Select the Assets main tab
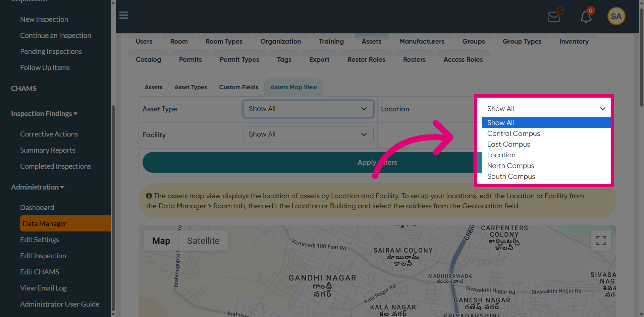 371,42
